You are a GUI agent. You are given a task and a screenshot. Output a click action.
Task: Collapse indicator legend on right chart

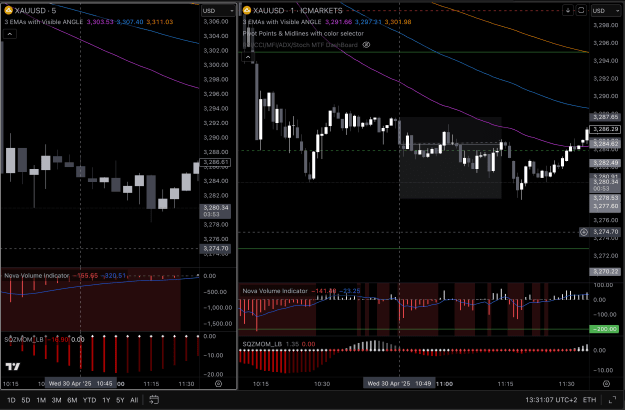248,57
